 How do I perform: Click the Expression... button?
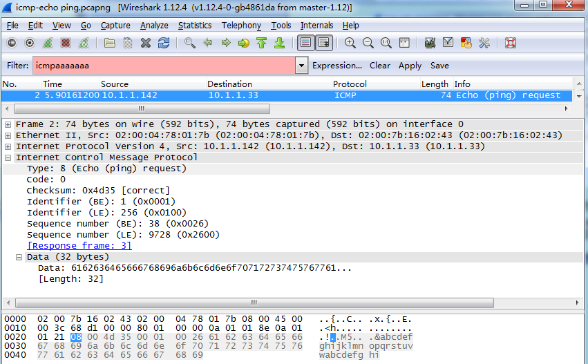pyautogui.click(x=337, y=66)
